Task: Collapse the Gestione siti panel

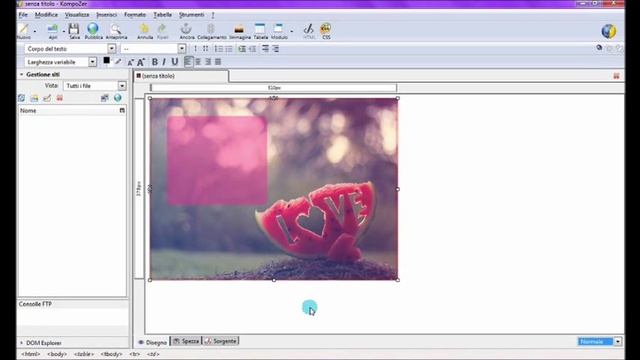Action: 22,74
